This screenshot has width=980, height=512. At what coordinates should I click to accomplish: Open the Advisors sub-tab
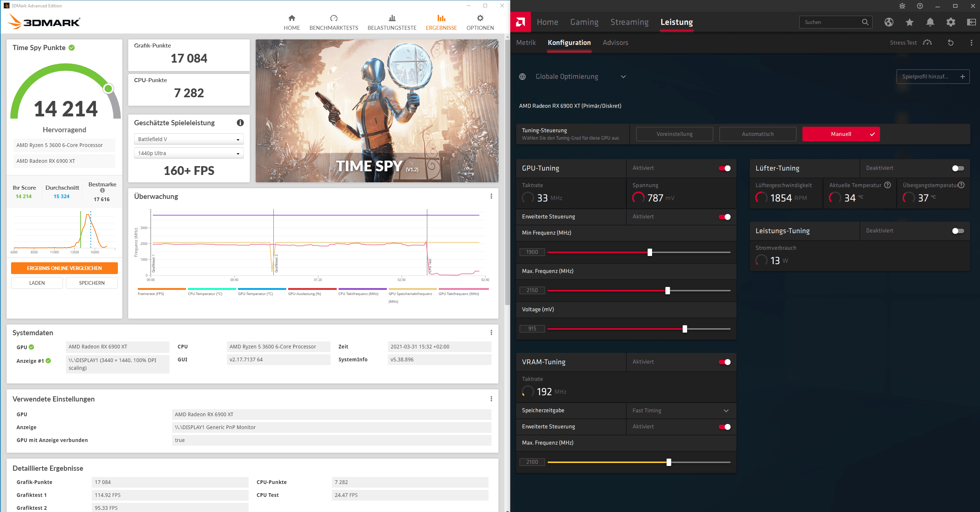coord(615,43)
